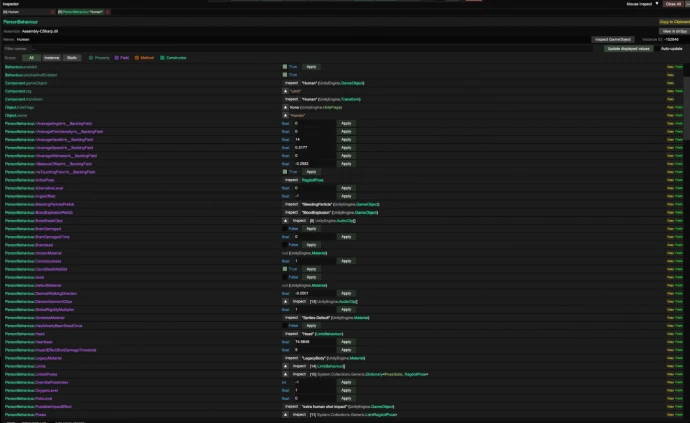This screenshot has height=423, width=690.
Task: Close the PersonBehaviour "Human" tab
Action: coord(108,12)
